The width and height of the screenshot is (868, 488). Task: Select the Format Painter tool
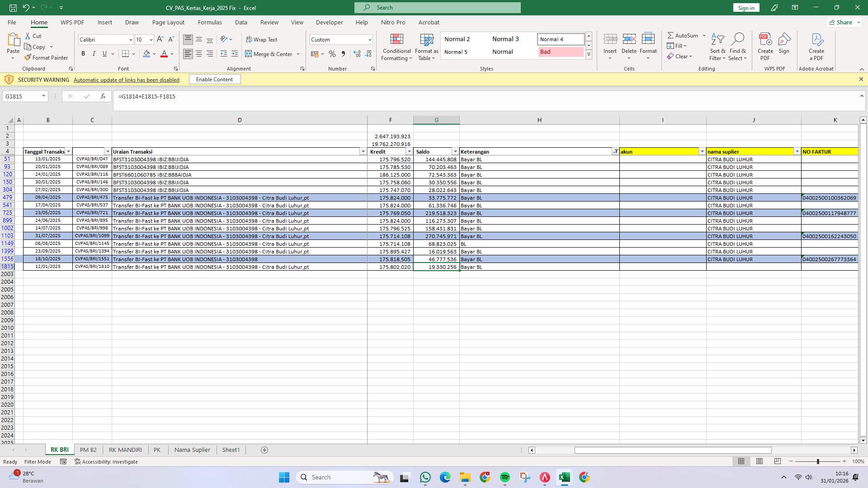pyautogui.click(x=47, y=57)
